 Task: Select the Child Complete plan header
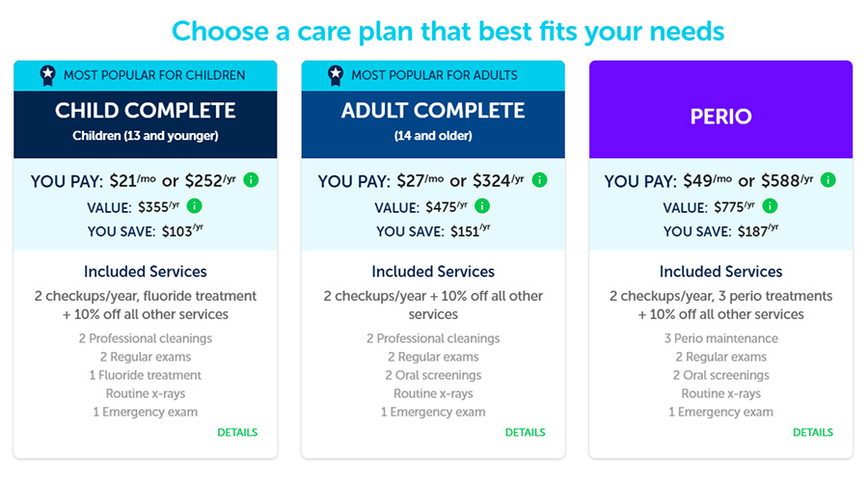145,124
